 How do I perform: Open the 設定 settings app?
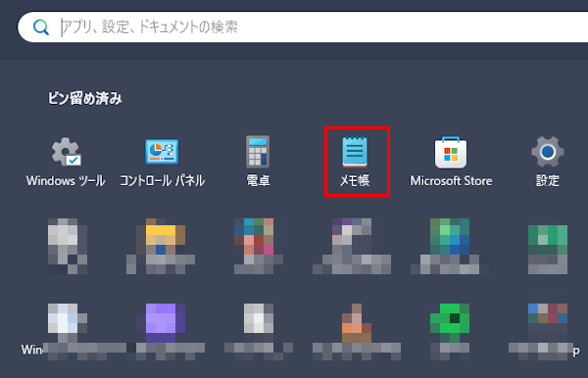(548, 162)
